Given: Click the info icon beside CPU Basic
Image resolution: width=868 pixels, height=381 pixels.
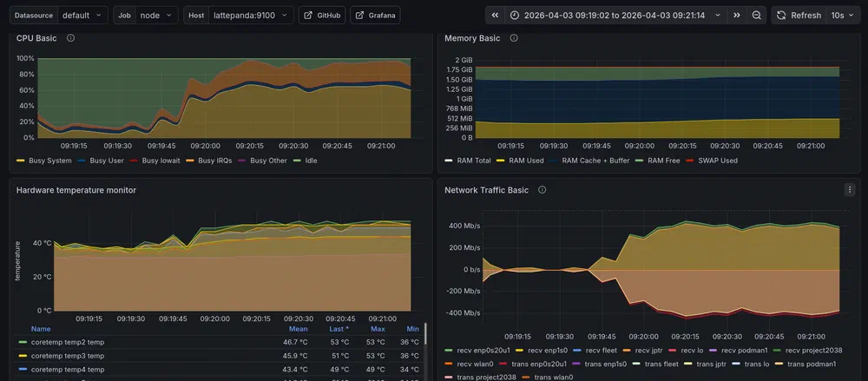Looking at the screenshot, I should coord(70,38).
